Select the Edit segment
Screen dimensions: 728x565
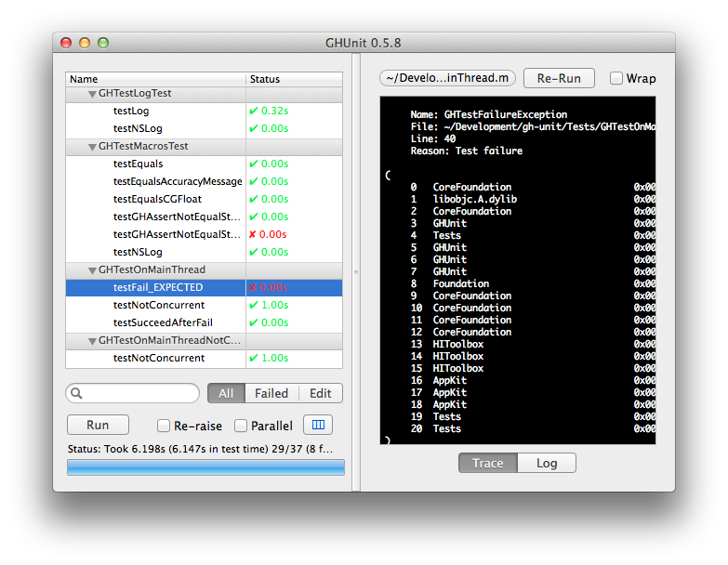321,393
